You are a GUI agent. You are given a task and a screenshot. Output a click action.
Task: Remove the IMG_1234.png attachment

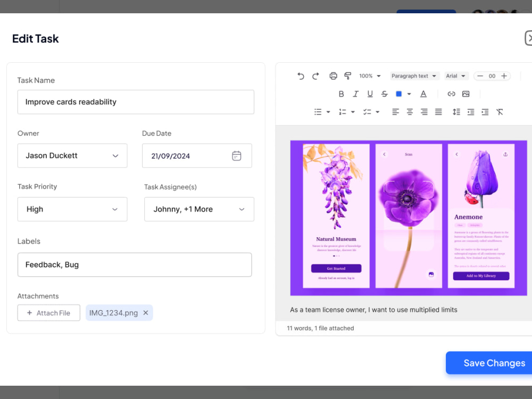pos(146,313)
